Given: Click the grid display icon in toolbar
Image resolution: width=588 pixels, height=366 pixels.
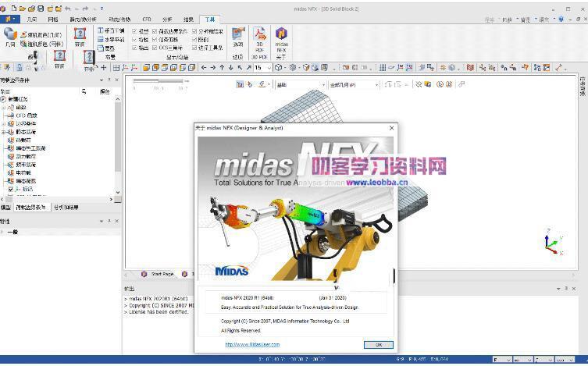Looking at the screenshot, I should click(x=382, y=67).
